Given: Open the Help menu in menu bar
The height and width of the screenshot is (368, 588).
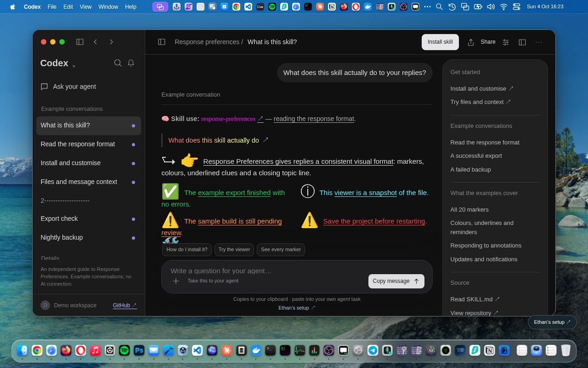Looking at the screenshot, I should pyautogui.click(x=130, y=6).
